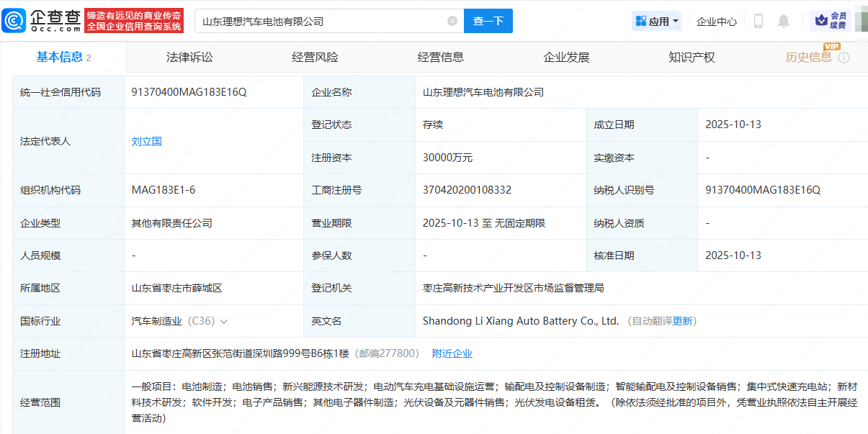Click the 查一下 search button
Image resolution: width=868 pixels, height=434 pixels.
coord(488,21)
